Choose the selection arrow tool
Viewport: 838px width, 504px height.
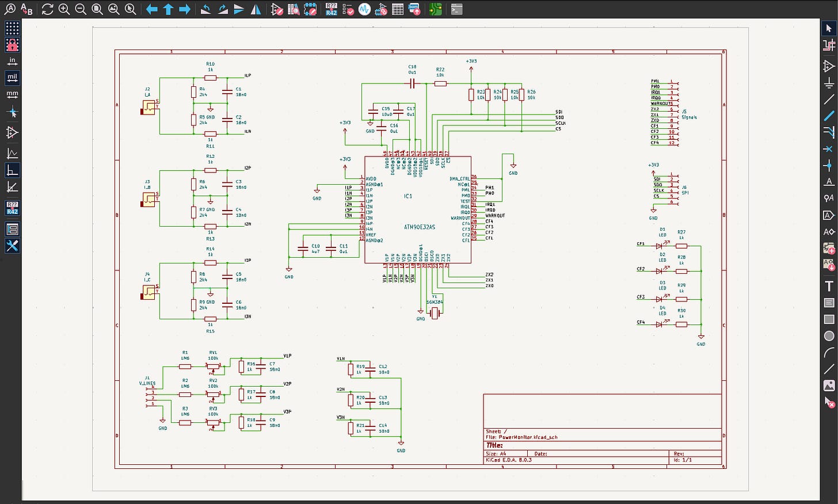click(x=829, y=28)
